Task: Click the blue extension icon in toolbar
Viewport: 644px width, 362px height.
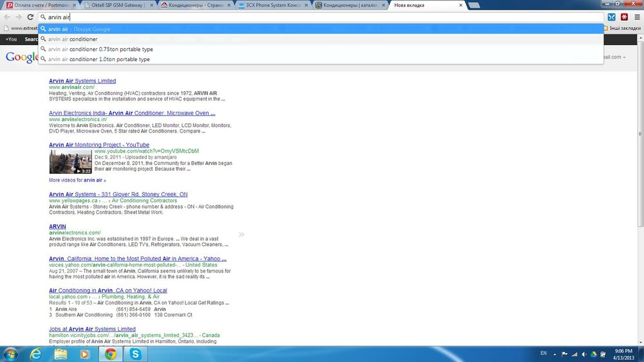Action: [612, 17]
